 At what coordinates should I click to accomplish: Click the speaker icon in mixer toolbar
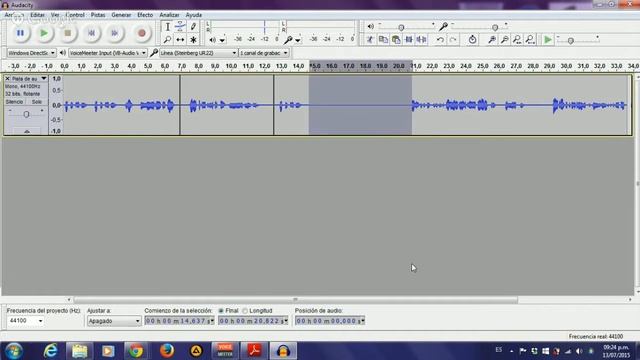[370, 27]
